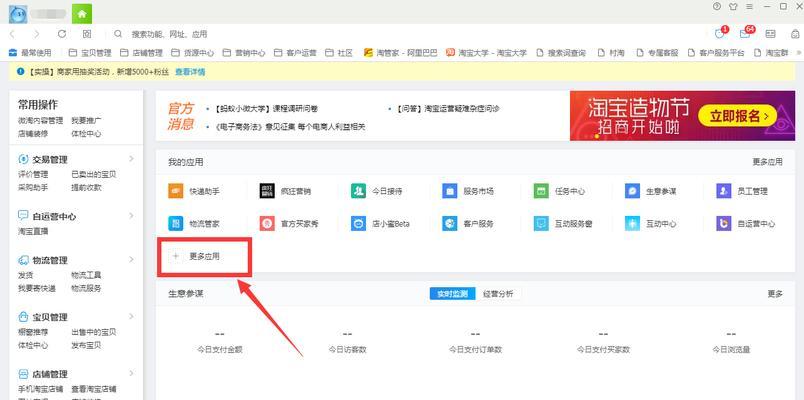Open 淘管家 - 阿里巴巴 bookmark
Image resolution: width=804 pixels, height=400 pixels.
[400, 52]
